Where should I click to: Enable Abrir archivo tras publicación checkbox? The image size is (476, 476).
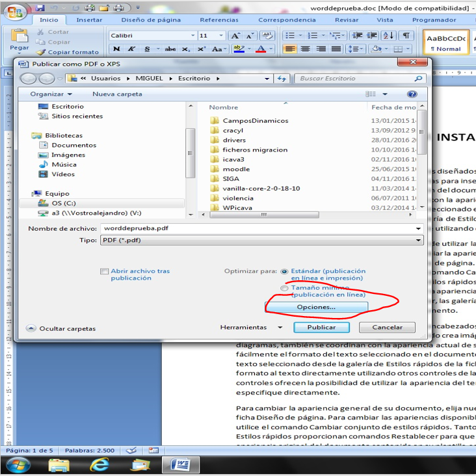pos(105,271)
